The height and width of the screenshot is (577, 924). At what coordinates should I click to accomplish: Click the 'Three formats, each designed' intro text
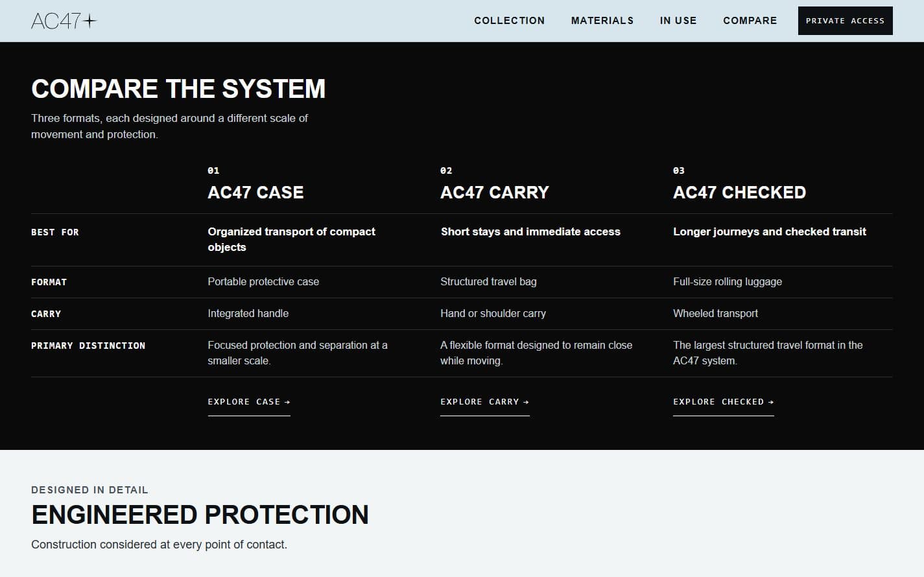click(x=169, y=126)
